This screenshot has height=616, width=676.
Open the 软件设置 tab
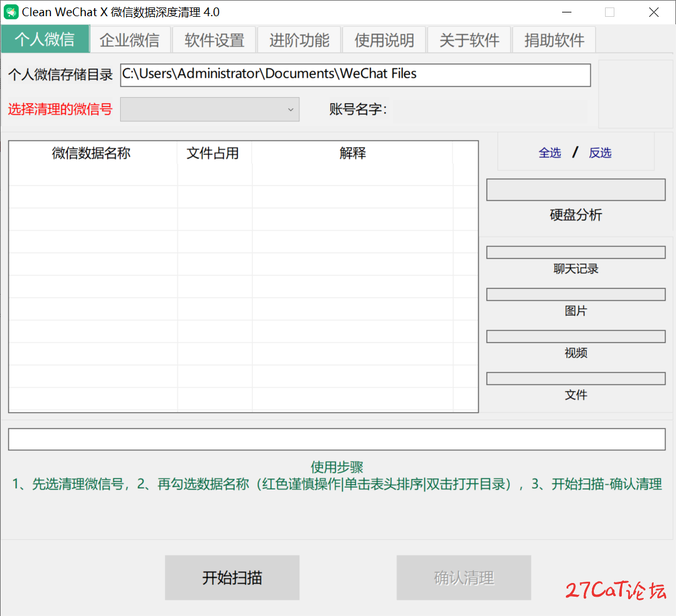pos(214,40)
